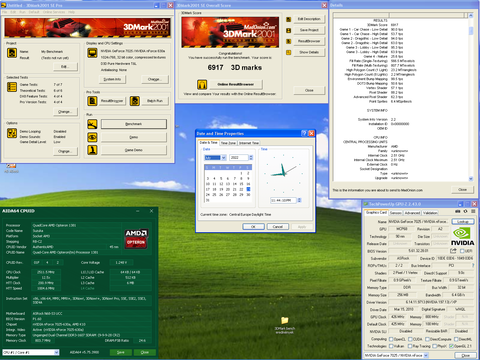480x360 pixels.
Task: Click the Details window vertical scrollbar
Action: [471, 97]
